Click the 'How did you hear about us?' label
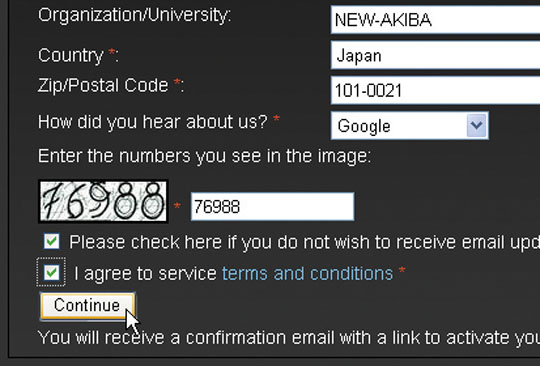Image resolution: width=540 pixels, height=366 pixels. pos(153,122)
